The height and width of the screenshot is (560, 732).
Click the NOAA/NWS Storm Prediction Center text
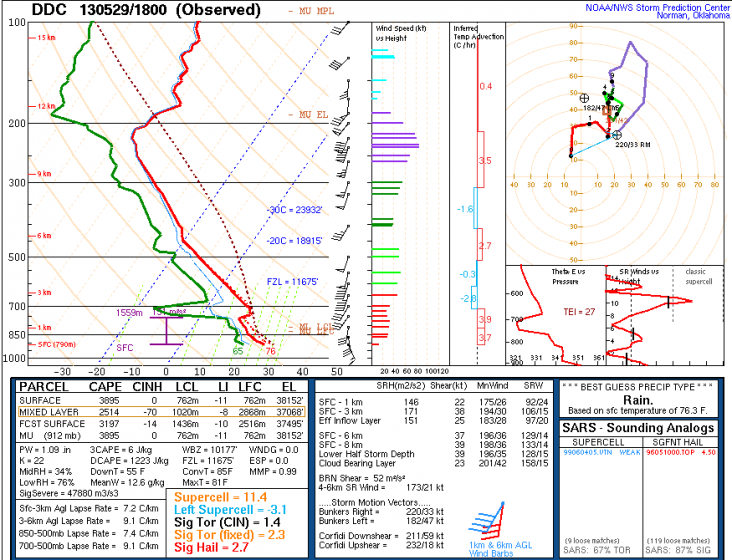click(x=657, y=7)
